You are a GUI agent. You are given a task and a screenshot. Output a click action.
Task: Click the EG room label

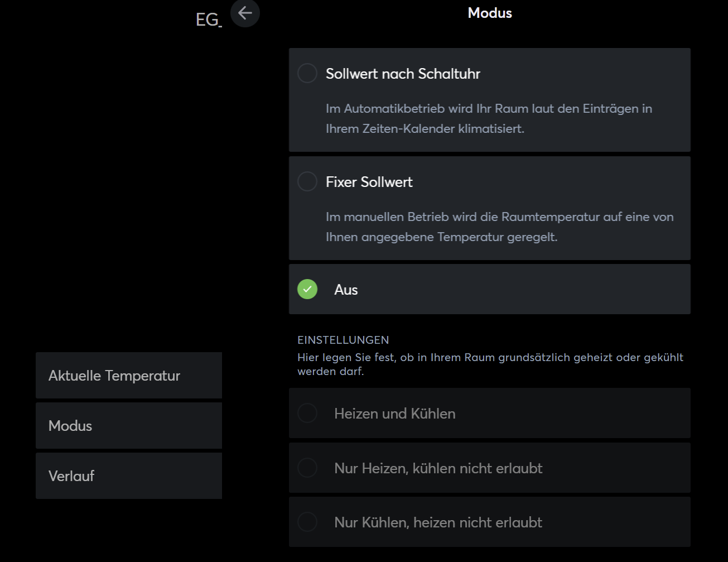[x=208, y=20]
